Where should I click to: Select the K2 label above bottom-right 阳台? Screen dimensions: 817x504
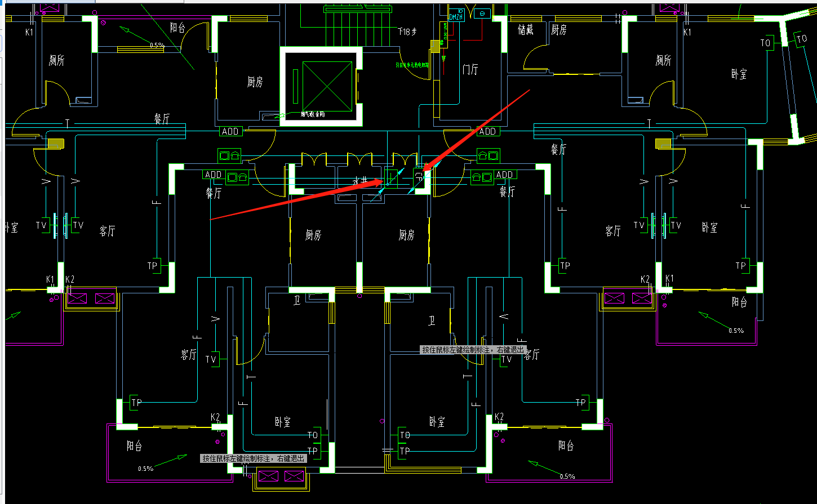(499, 417)
